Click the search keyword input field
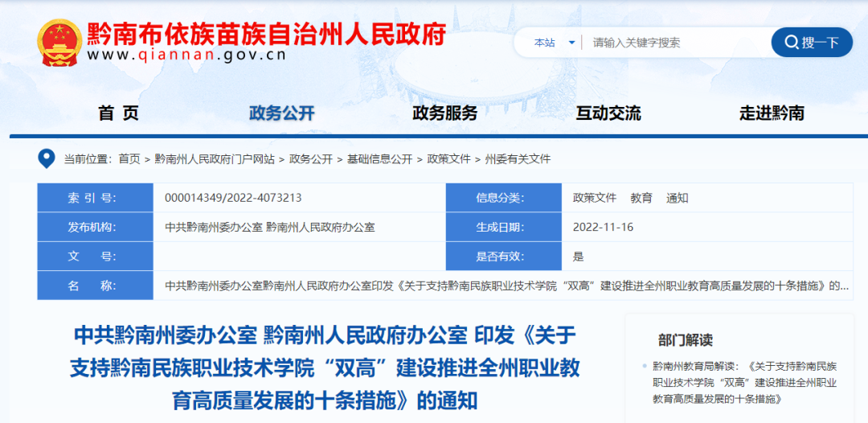The height and width of the screenshot is (423, 868). [675, 43]
